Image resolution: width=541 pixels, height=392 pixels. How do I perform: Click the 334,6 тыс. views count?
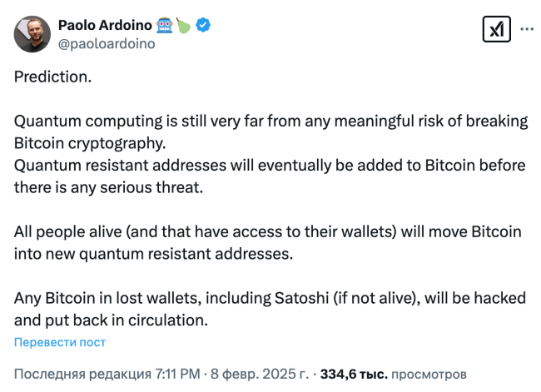click(x=354, y=374)
